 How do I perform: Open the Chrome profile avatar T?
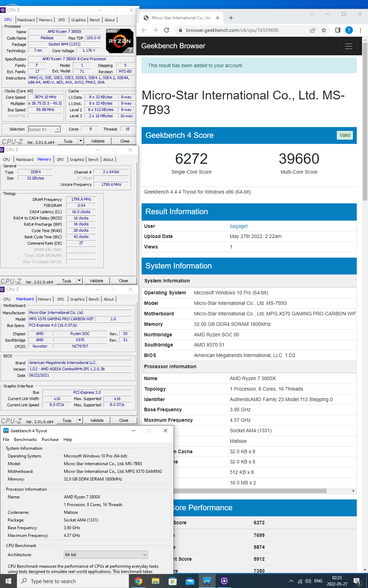(x=349, y=30)
